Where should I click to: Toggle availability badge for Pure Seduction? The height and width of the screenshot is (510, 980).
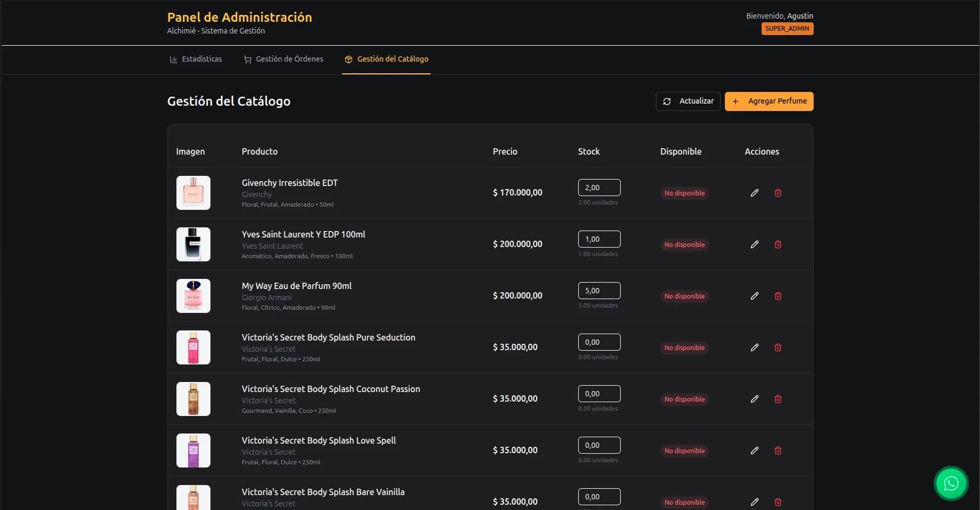pyautogui.click(x=685, y=347)
